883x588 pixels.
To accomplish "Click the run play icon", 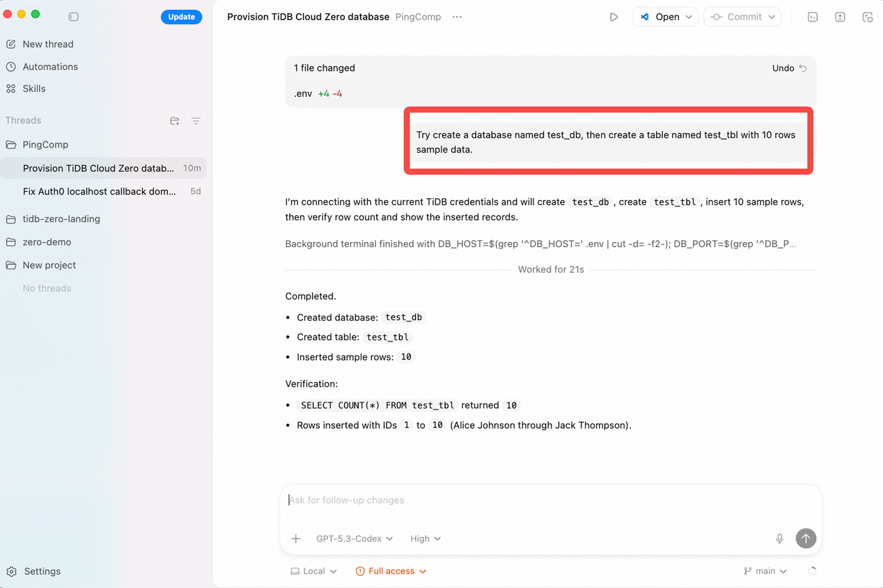I will [x=613, y=17].
